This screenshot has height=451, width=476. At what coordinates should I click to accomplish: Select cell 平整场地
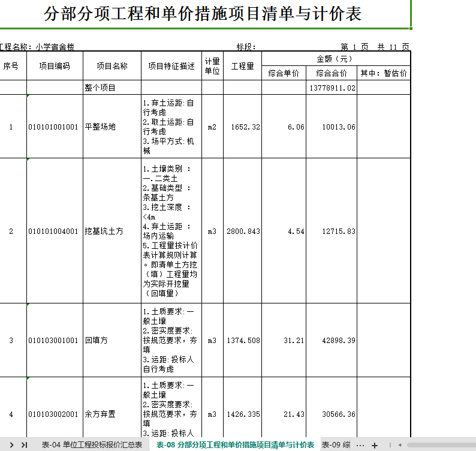(112, 127)
